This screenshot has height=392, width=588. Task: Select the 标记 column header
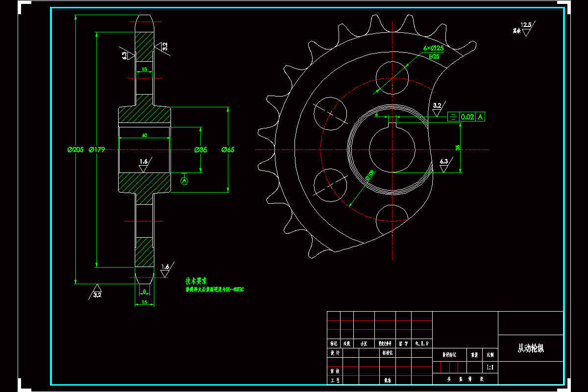coord(334,344)
